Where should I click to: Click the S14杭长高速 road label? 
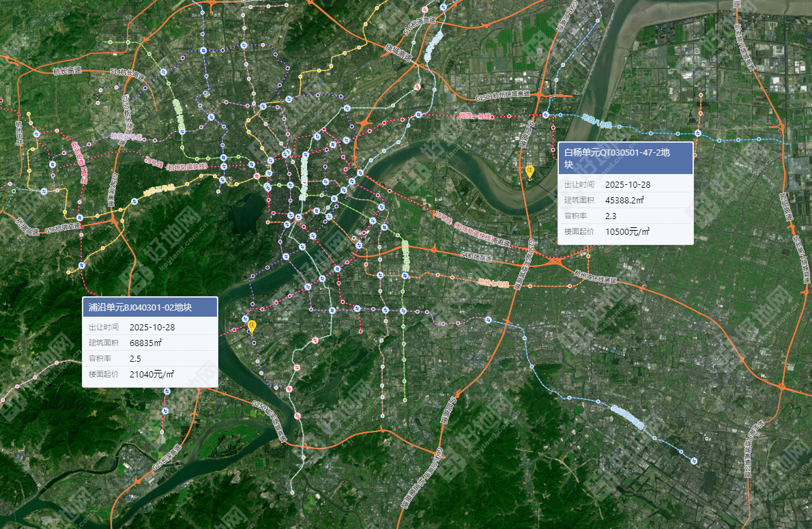tap(128, 74)
